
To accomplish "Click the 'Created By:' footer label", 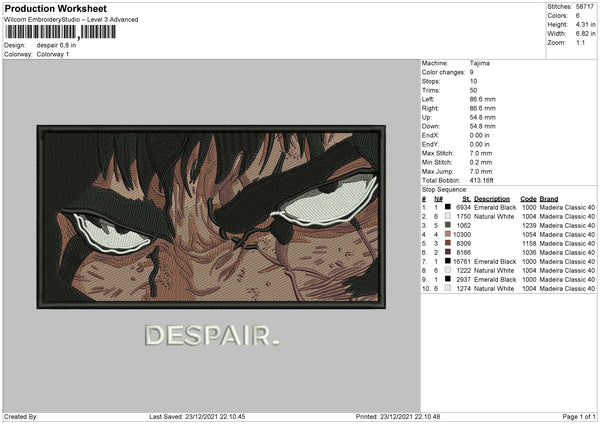I will click(x=21, y=417).
